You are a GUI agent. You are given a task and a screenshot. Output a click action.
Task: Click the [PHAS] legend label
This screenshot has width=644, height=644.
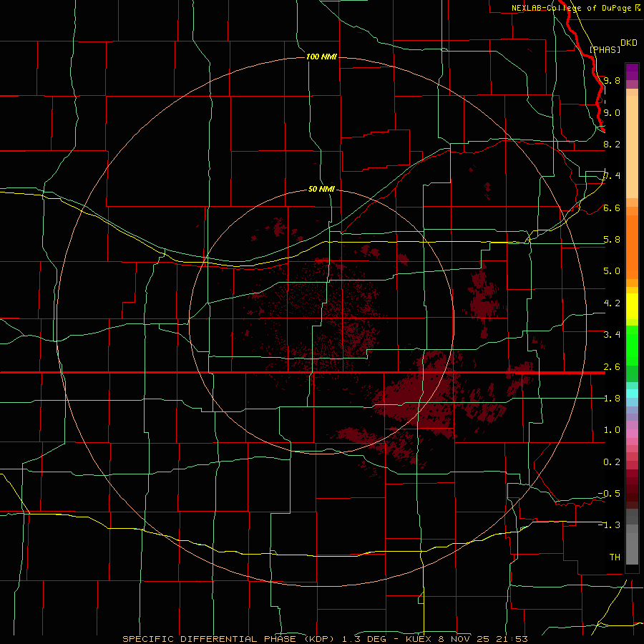(605, 49)
